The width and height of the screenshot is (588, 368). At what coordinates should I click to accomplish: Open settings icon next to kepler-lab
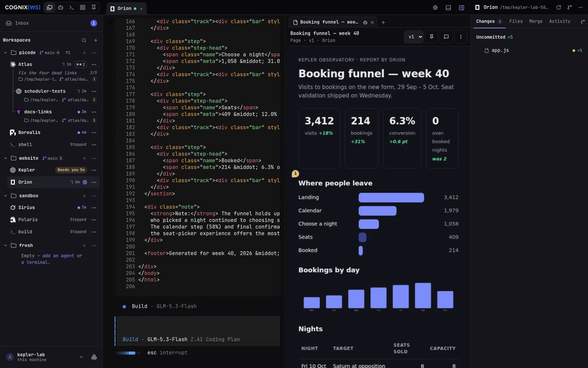(x=94, y=357)
